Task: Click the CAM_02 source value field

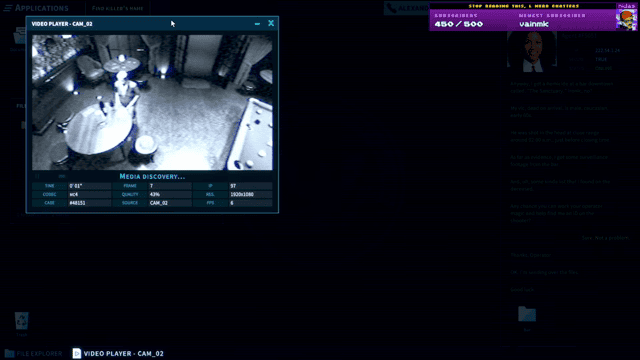Action: (x=170, y=203)
